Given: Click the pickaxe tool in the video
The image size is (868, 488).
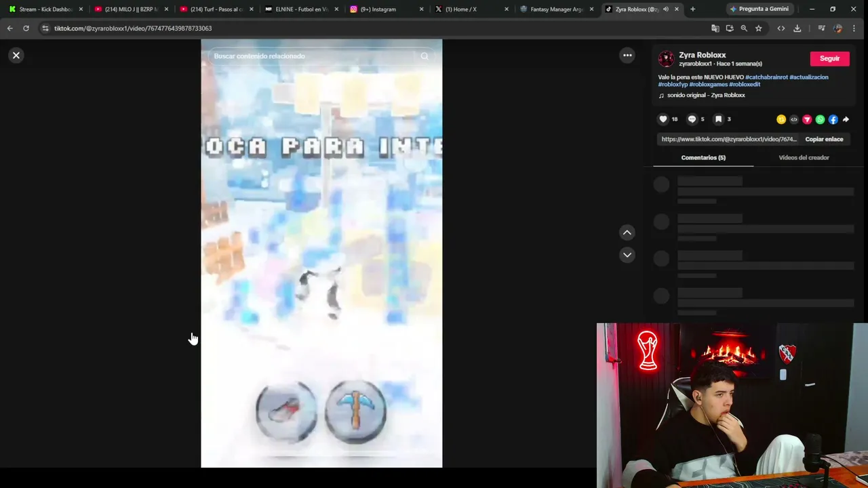Looking at the screenshot, I should point(355,411).
